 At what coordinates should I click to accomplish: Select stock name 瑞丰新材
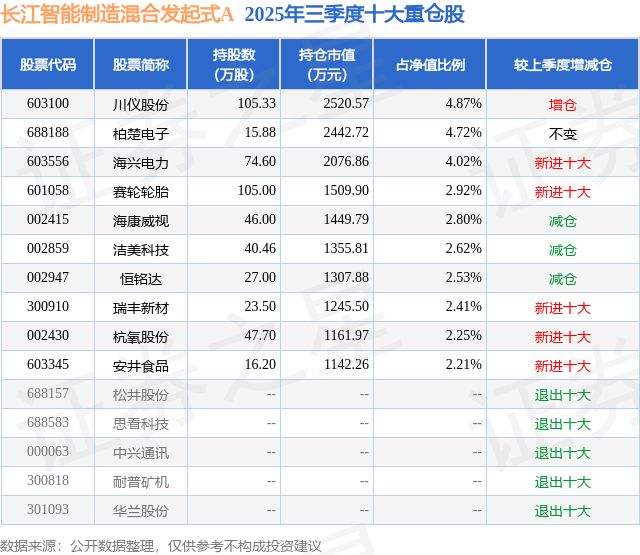coord(141,308)
